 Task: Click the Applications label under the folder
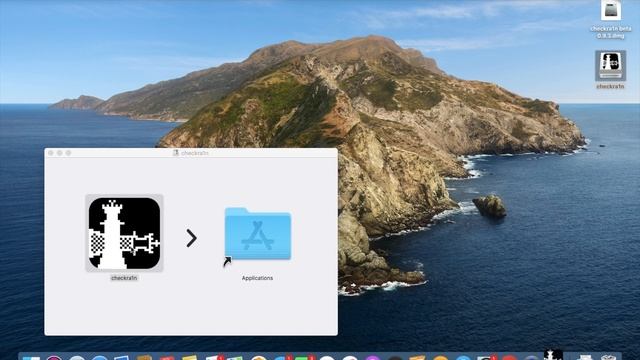point(257,278)
